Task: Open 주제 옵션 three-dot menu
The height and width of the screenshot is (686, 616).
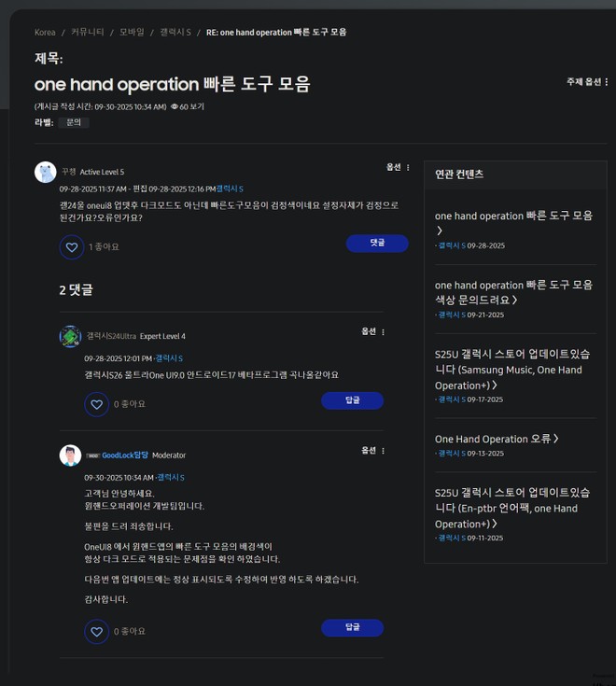Action: click(587, 82)
